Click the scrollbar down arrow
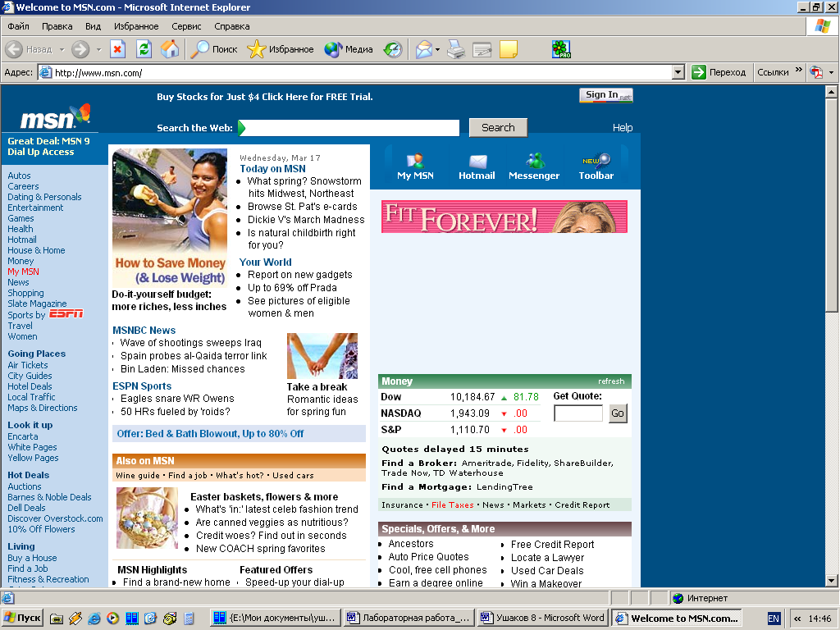840x630 pixels. pyautogui.click(x=832, y=580)
